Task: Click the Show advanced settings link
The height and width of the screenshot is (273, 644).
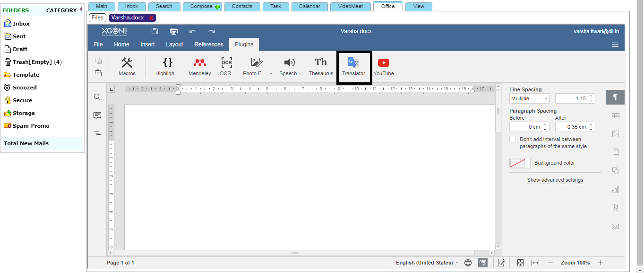Action: click(555, 180)
